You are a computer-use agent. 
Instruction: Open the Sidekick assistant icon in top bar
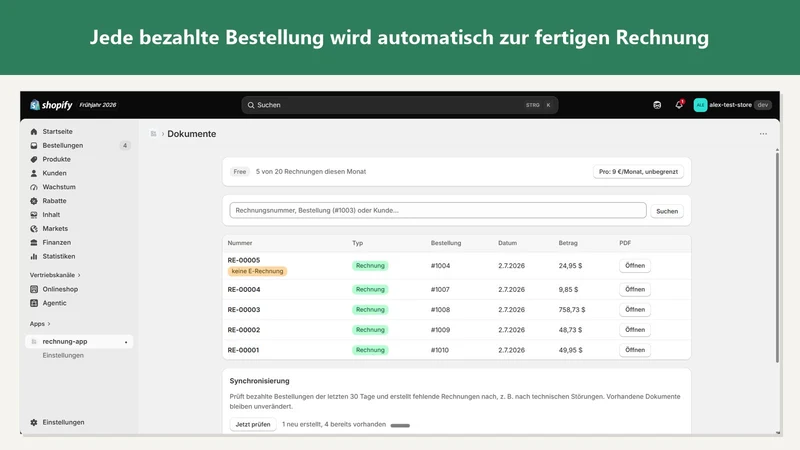tap(657, 105)
